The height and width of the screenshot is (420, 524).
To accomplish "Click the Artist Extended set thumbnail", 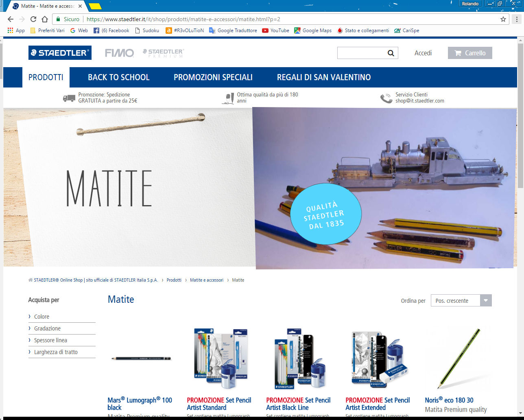I will (x=379, y=358).
